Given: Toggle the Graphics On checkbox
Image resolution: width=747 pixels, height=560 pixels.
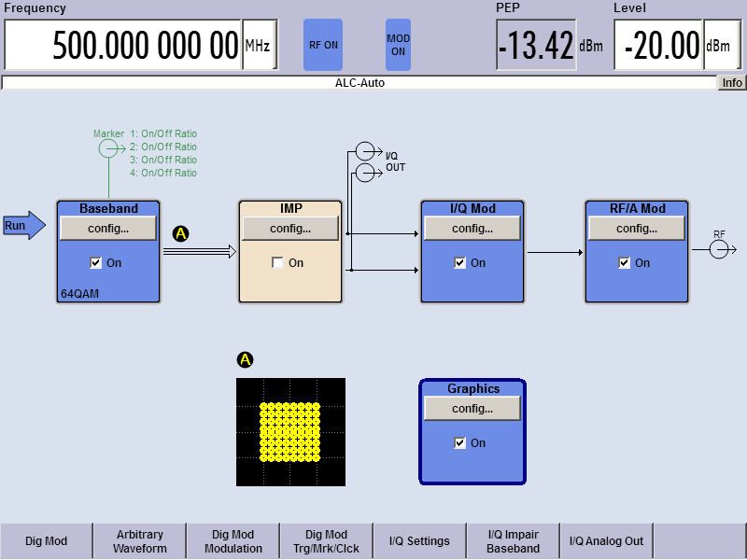Looking at the screenshot, I should tap(459, 442).
